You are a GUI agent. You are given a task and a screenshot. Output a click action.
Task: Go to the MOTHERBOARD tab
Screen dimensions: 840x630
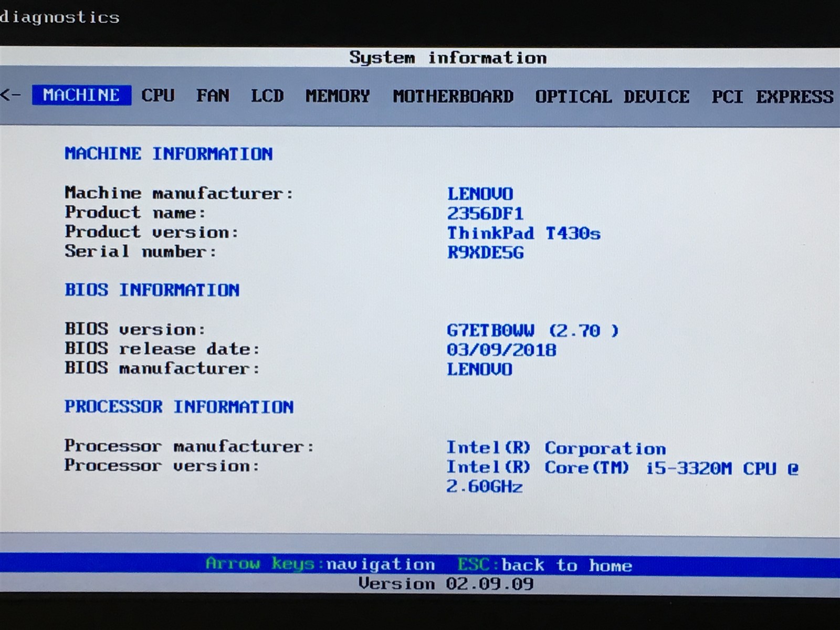(x=453, y=97)
